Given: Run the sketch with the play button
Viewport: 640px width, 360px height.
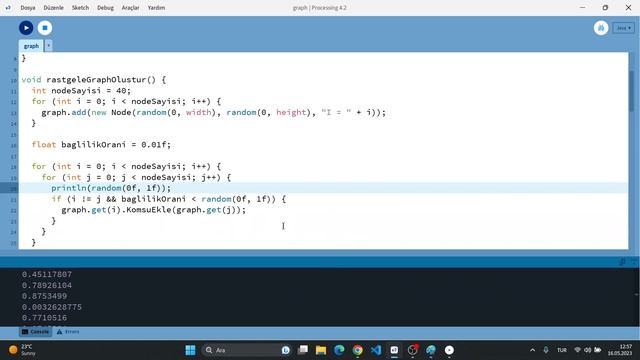Looking at the screenshot, I should point(26,28).
